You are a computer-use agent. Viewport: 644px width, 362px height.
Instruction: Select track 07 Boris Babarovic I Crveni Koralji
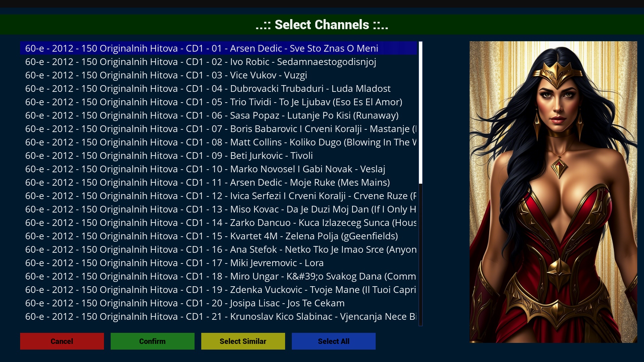coord(218,129)
